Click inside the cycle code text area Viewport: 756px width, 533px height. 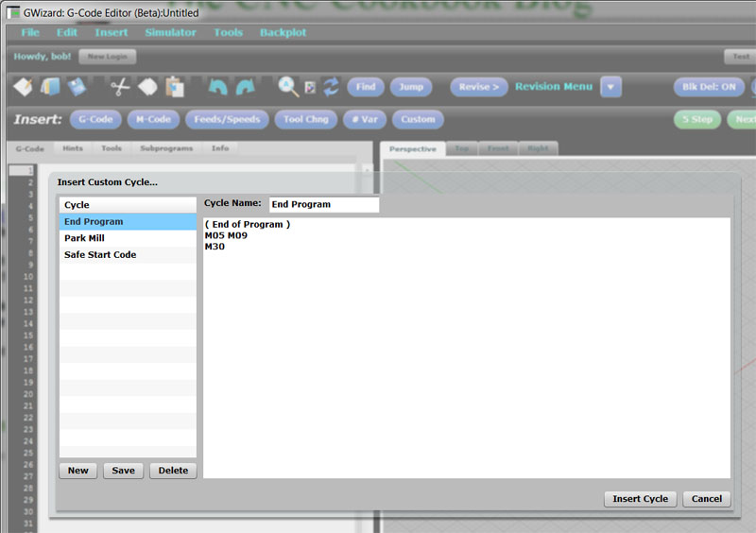coord(466,348)
